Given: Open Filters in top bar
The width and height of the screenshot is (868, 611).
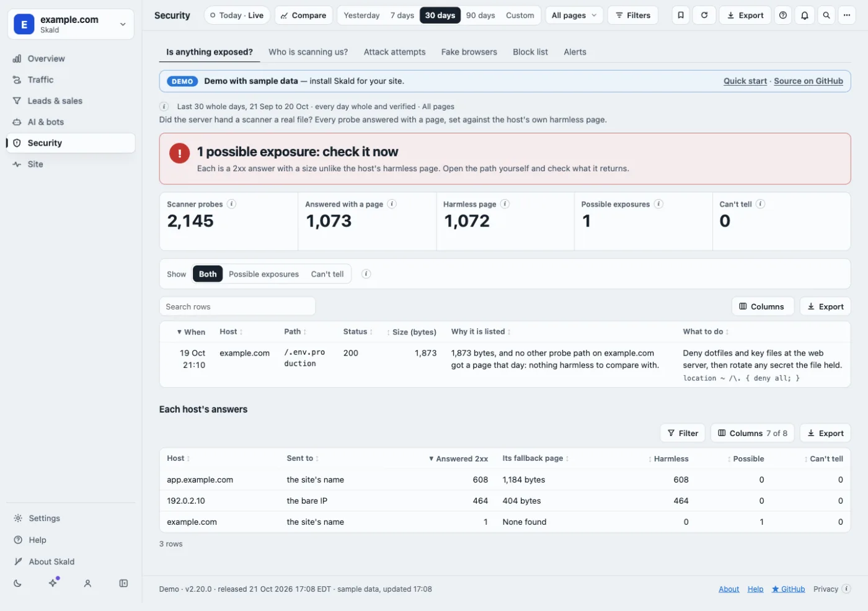Looking at the screenshot, I should [633, 15].
